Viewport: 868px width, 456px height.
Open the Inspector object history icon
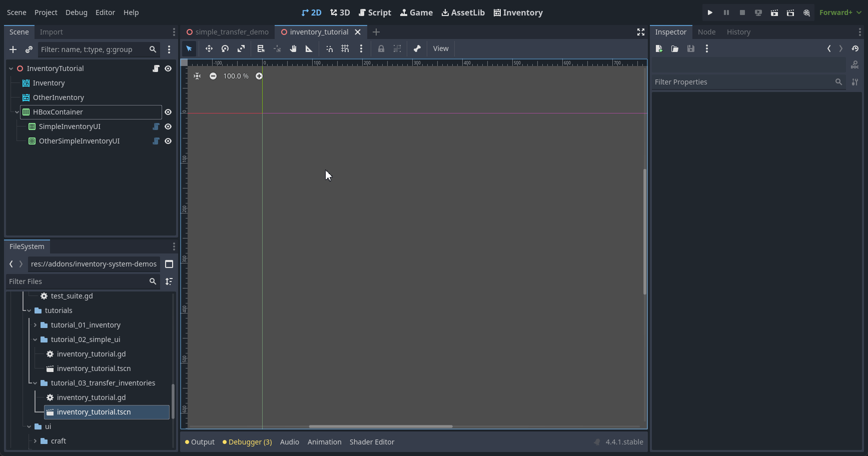click(x=855, y=48)
